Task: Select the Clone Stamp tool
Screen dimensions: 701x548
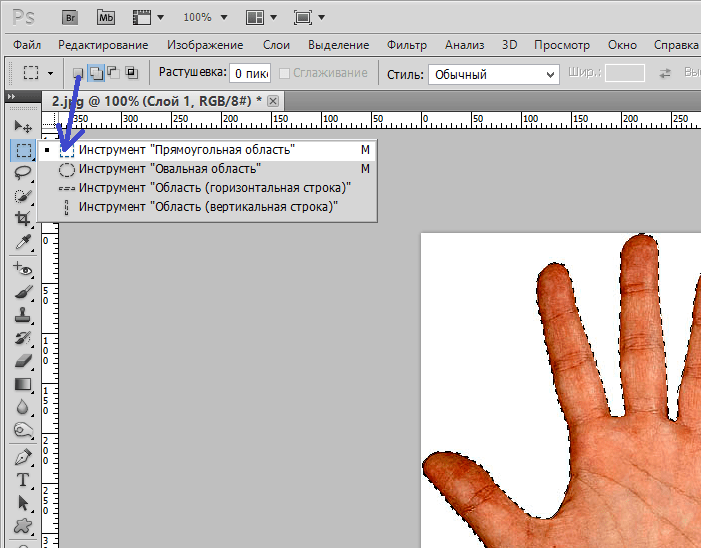Action: tap(23, 315)
